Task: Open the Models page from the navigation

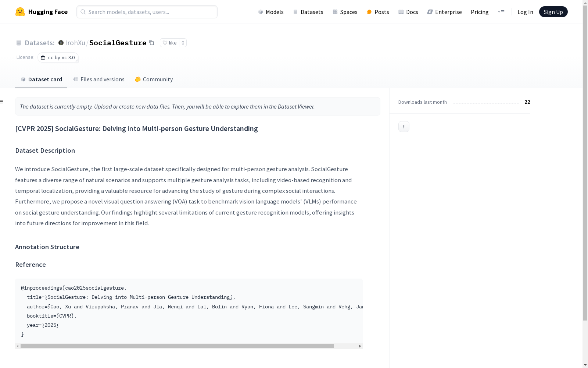Action: point(271,12)
